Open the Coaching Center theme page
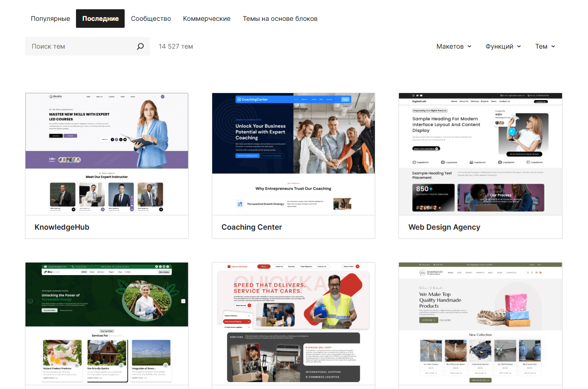The image size is (588, 389). point(252,227)
